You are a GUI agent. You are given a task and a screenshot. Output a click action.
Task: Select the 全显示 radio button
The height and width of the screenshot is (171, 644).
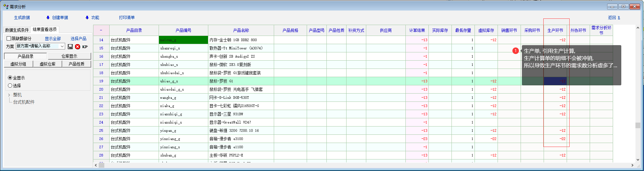coord(10,78)
